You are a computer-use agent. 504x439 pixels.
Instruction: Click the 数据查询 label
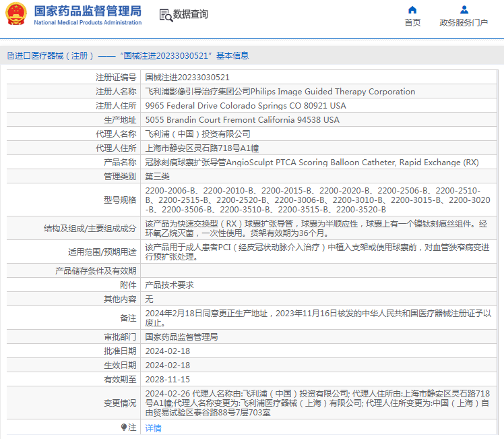[x=190, y=14]
